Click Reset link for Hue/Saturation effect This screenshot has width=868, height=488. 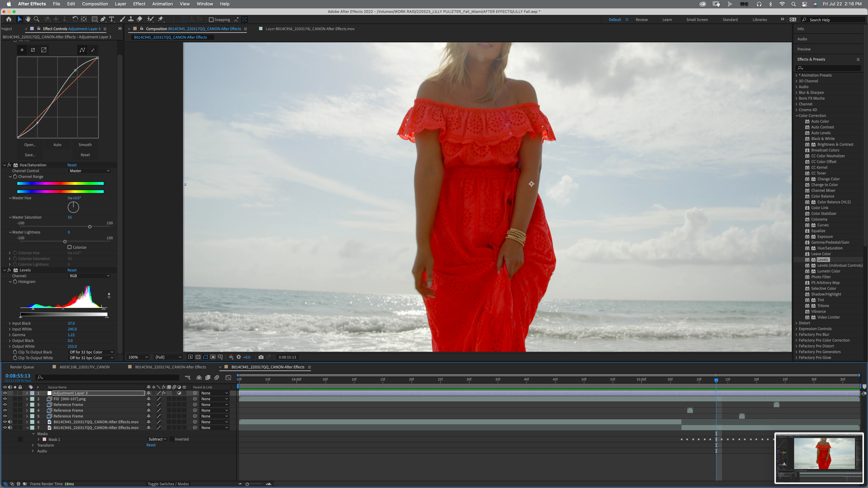[72, 165]
